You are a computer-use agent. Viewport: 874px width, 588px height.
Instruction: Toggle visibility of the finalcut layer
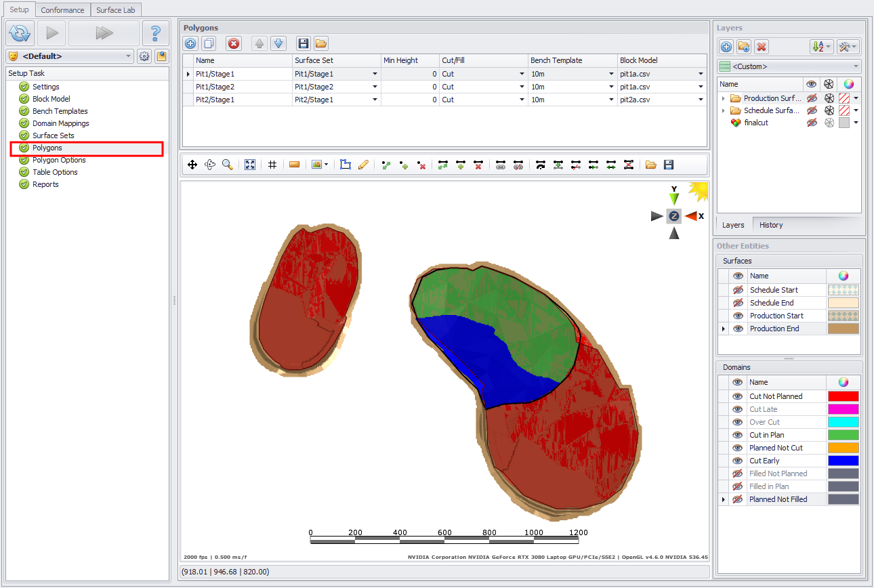(x=812, y=123)
